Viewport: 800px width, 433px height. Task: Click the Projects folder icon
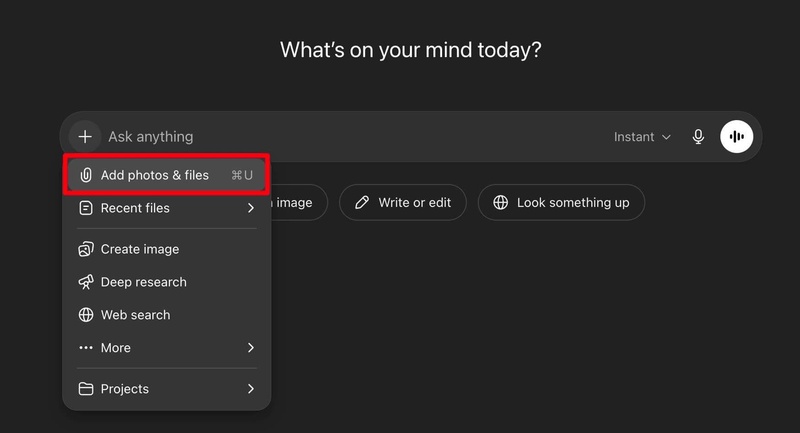(86, 389)
